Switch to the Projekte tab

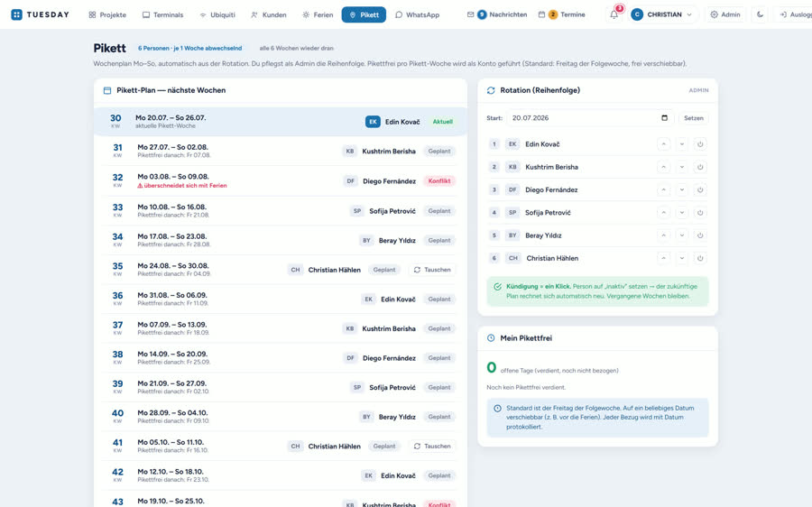pyautogui.click(x=107, y=15)
